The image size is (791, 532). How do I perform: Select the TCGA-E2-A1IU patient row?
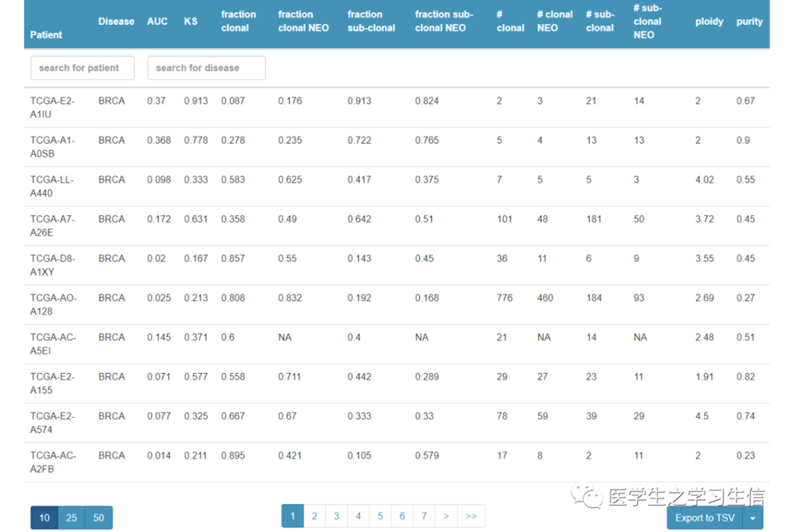52,107
